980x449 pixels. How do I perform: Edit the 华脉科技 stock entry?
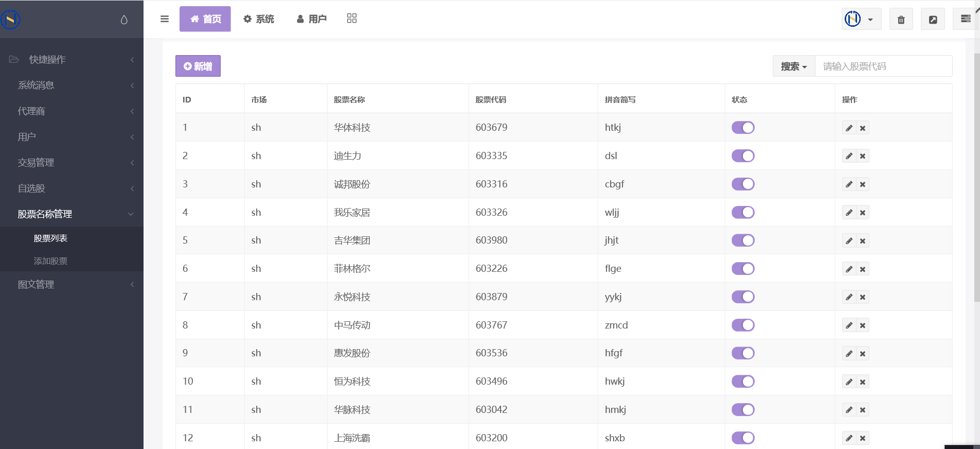(849, 410)
